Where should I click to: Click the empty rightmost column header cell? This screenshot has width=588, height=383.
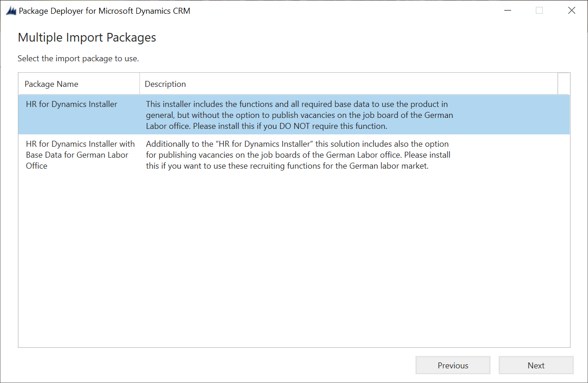coord(564,84)
